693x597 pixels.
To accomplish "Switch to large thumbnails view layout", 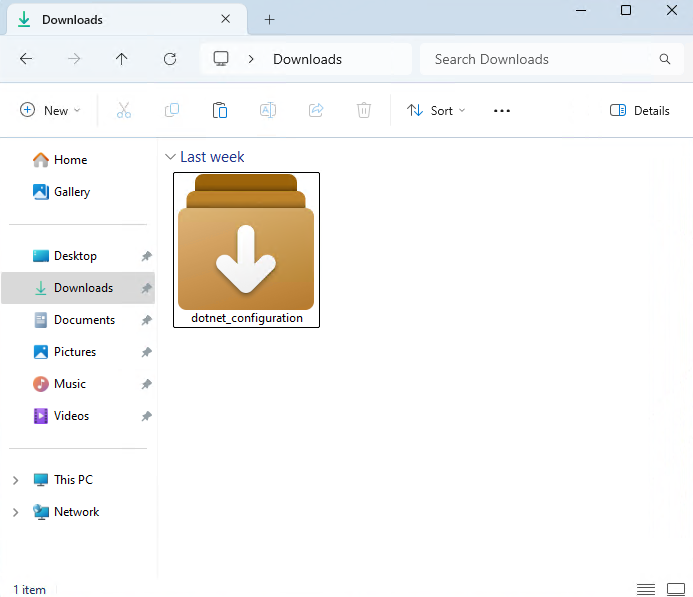I will (x=676, y=589).
